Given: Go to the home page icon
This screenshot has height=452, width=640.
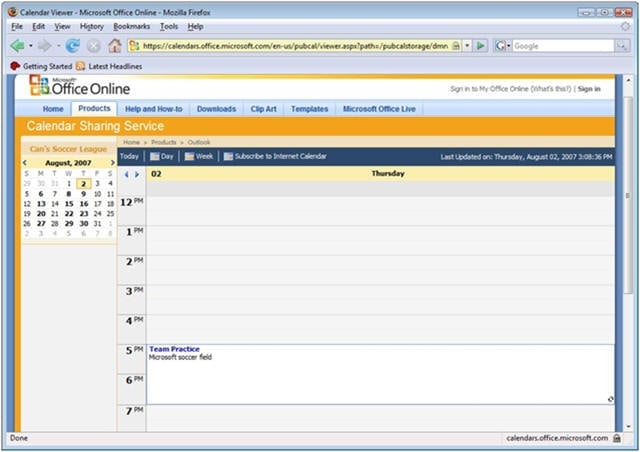Looking at the screenshot, I should click(x=115, y=46).
